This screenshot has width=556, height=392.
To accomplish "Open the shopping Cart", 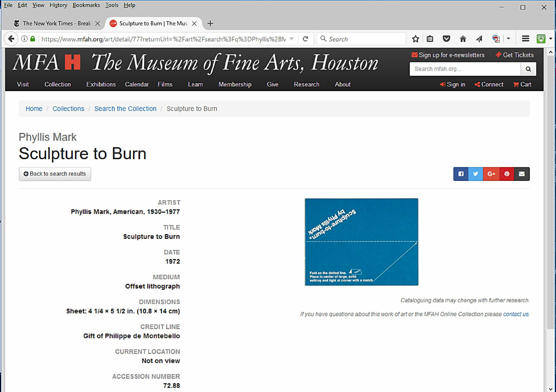I will 522,84.
